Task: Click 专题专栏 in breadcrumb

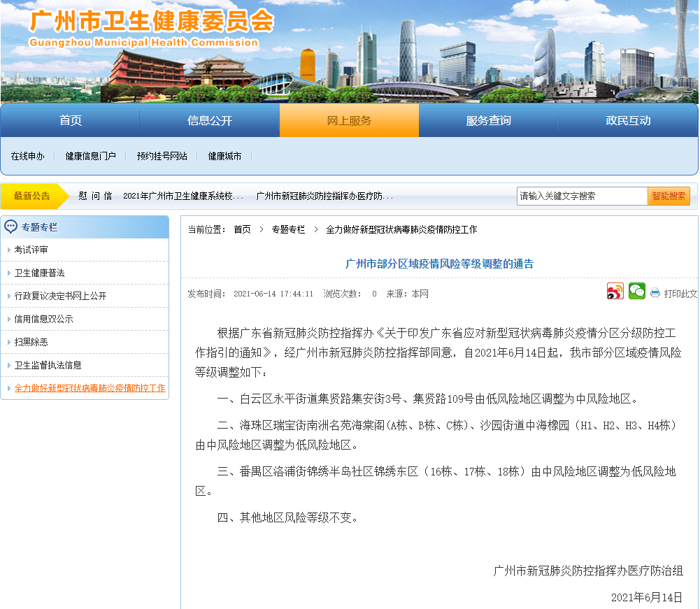Action: [288, 229]
